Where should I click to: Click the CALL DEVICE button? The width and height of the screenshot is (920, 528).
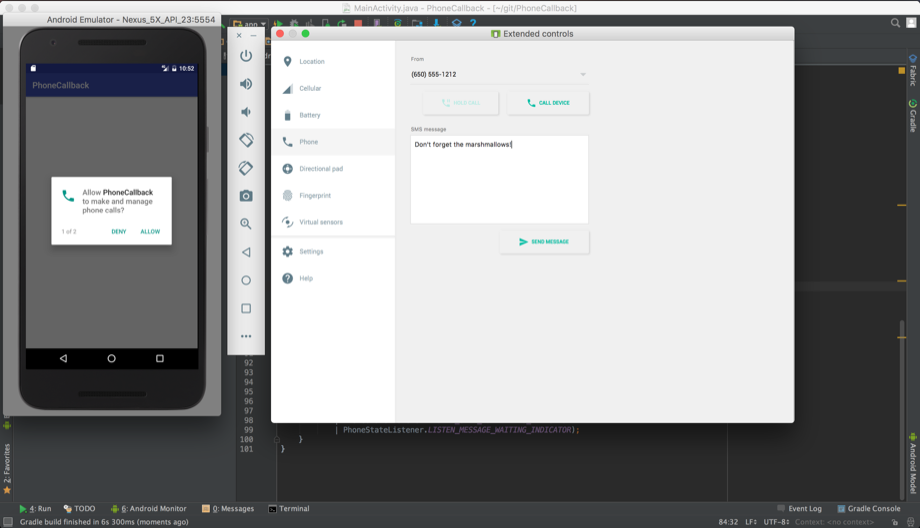548,103
